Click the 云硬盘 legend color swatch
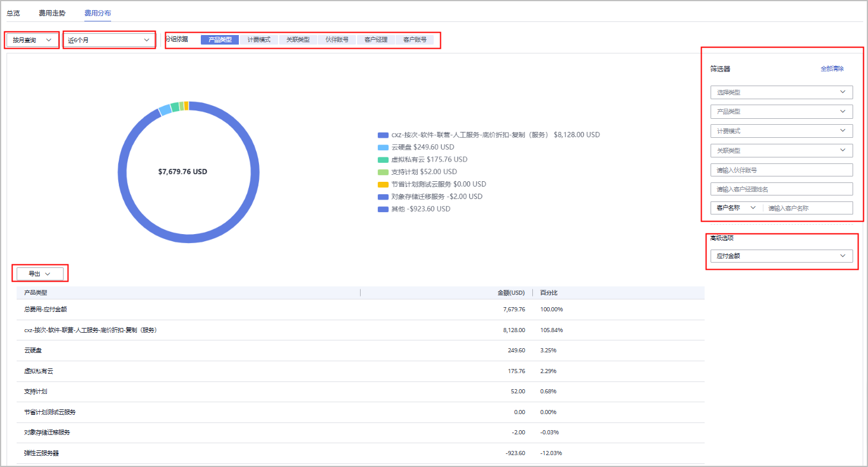The height and width of the screenshot is (467, 868). [x=383, y=147]
